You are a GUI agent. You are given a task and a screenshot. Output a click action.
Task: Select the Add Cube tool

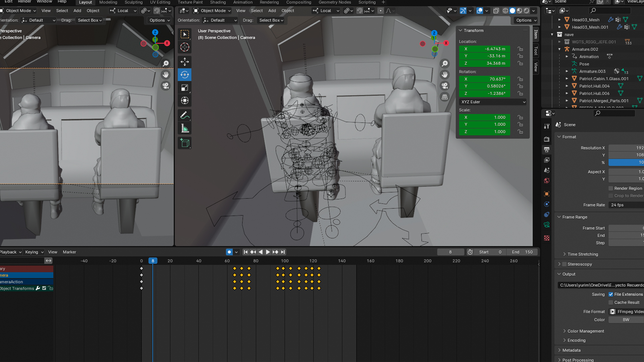point(184,143)
